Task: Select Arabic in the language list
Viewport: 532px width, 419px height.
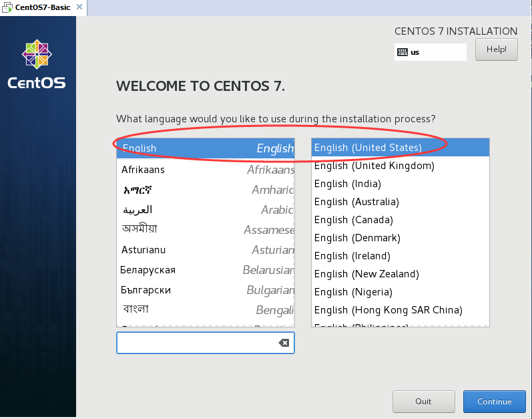Action: pos(206,210)
